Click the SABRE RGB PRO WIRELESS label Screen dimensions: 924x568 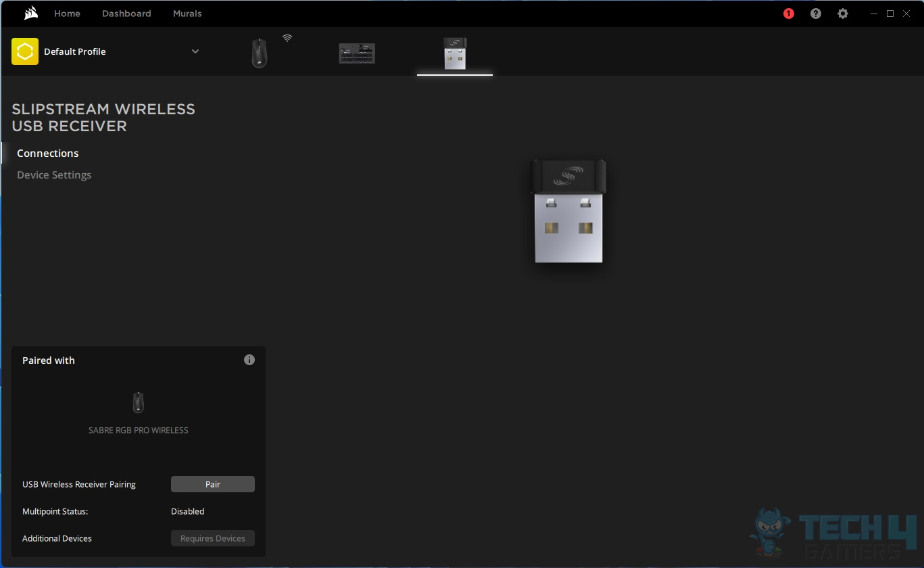click(139, 430)
